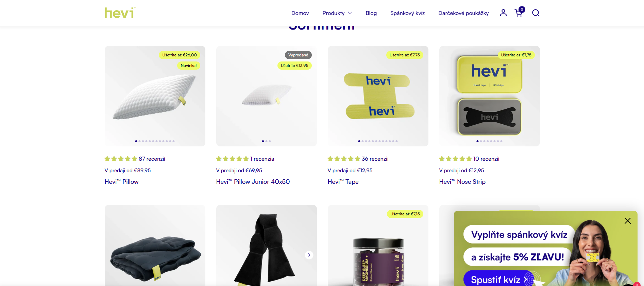
Task: Expand the Produkty dropdown menu
Action: (x=337, y=13)
